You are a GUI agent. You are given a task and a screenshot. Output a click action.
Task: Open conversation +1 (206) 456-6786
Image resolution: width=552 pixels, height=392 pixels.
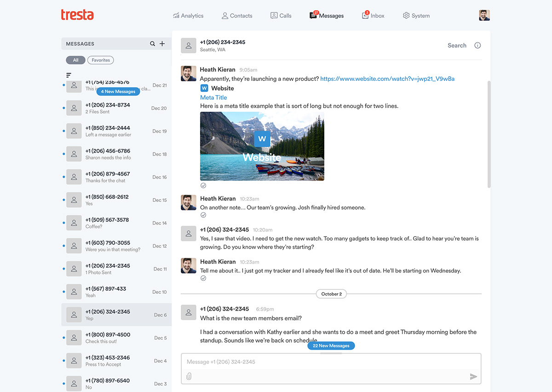116,154
